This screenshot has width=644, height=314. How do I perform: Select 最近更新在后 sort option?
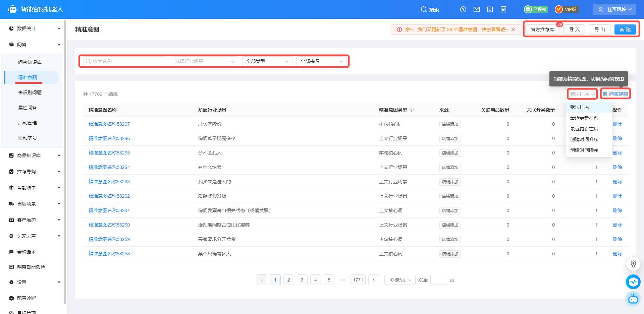[x=589, y=129]
